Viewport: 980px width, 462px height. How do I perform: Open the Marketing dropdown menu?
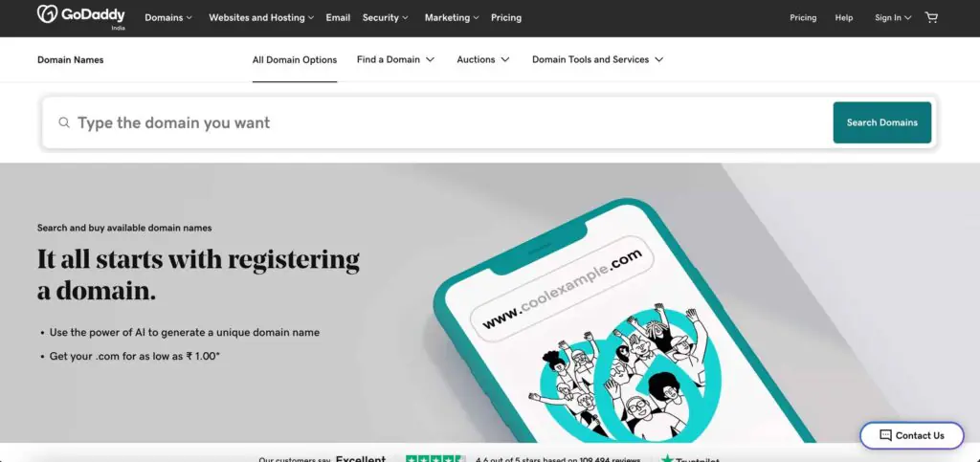tap(452, 17)
